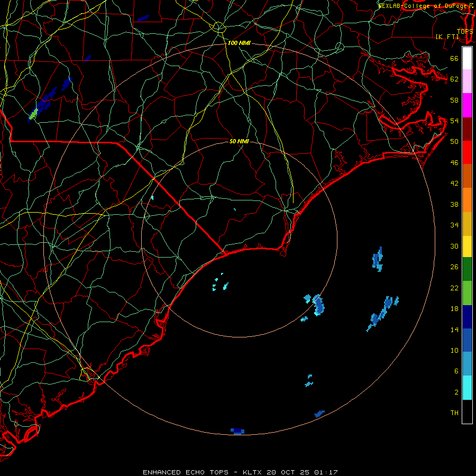This screenshot has width=476, height=476.
Task: Click the "TOPS" legend title
Action: 465,31
